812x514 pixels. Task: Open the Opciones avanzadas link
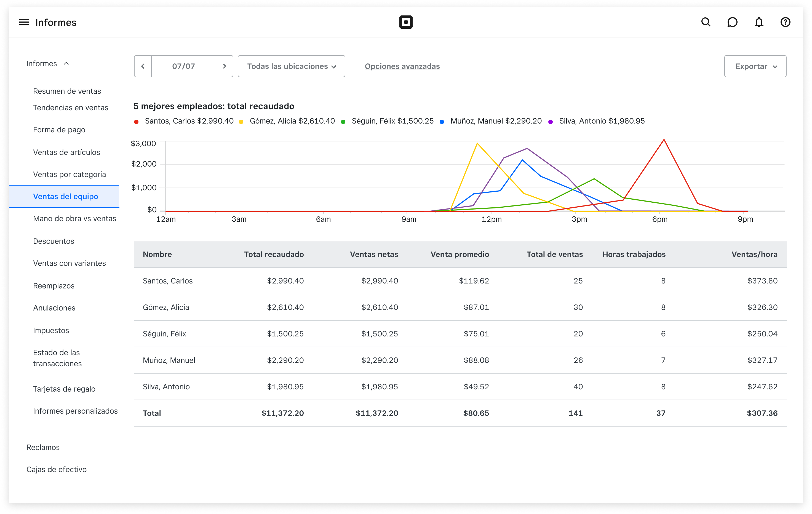point(402,66)
